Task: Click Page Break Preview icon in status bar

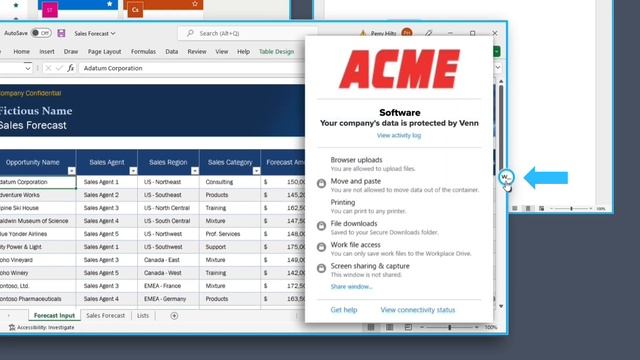Action: pos(409,327)
